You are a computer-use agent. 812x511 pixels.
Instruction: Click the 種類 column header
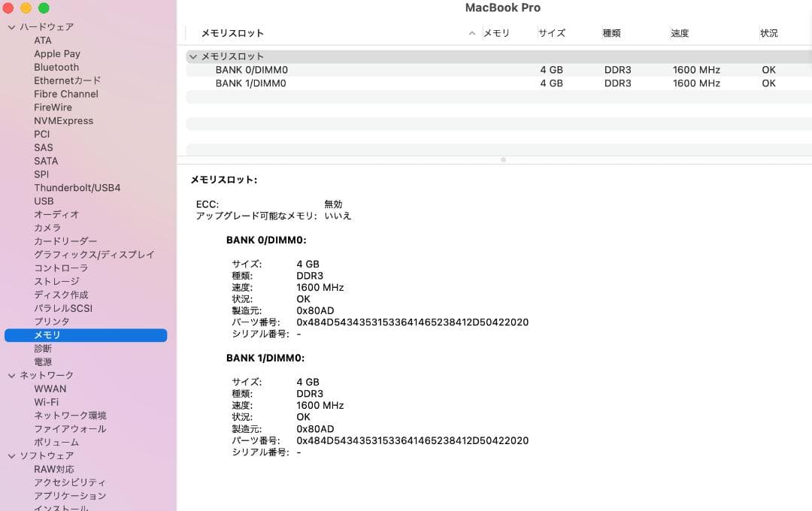click(x=611, y=33)
